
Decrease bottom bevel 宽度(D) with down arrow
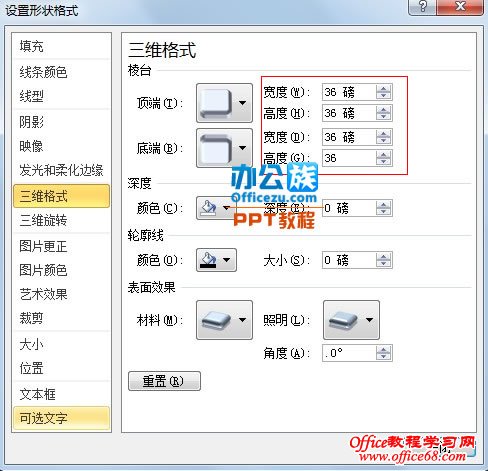pyautogui.click(x=384, y=141)
